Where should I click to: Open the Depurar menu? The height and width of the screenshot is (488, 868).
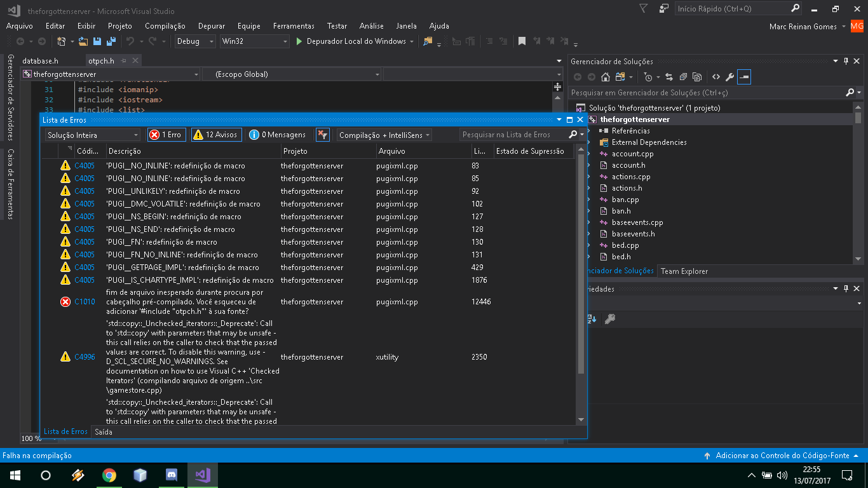(212, 26)
